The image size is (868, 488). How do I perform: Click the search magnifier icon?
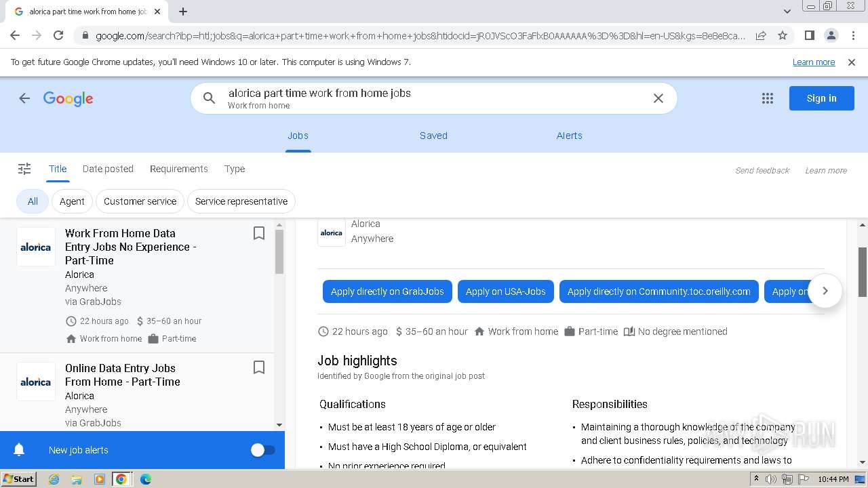tap(209, 98)
